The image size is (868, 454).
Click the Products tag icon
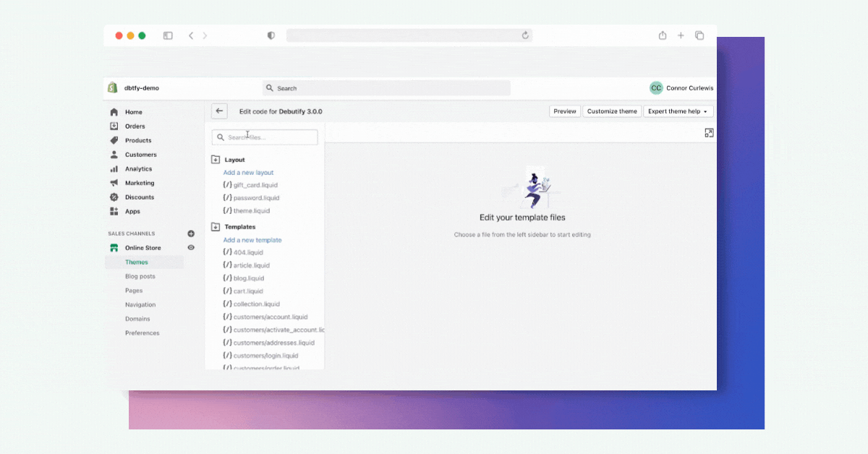tap(114, 140)
